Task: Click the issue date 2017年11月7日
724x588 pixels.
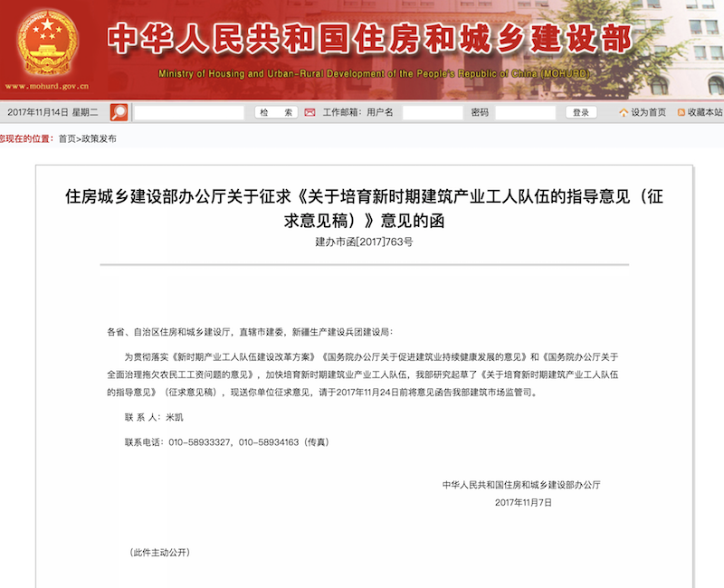Action: 523,502
